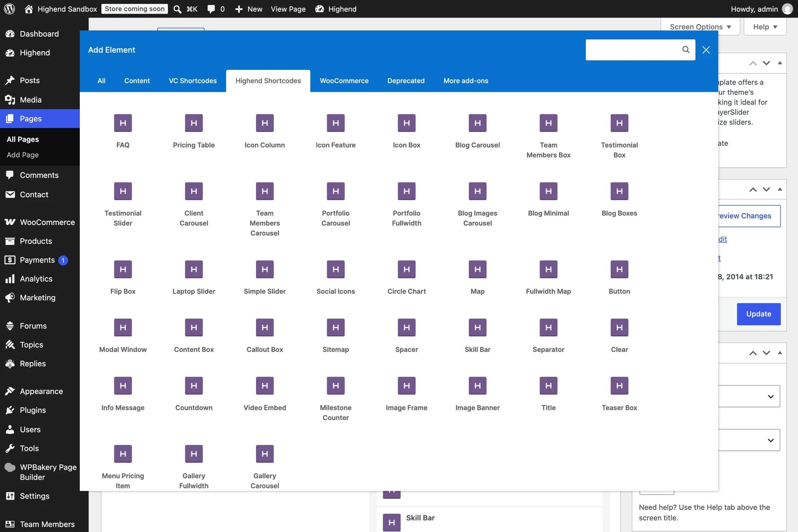Switch to the All tab
Image resolution: width=798 pixels, height=532 pixels.
click(101, 81)
